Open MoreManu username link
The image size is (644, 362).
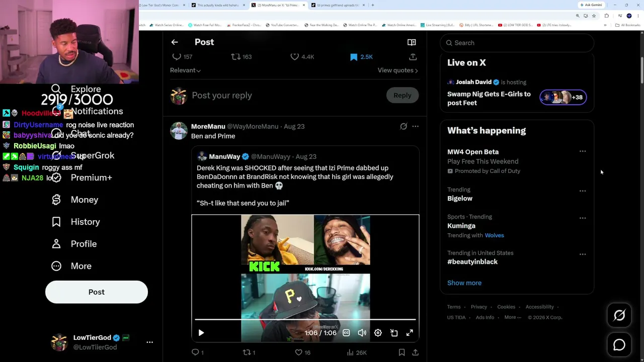[208, 127]
